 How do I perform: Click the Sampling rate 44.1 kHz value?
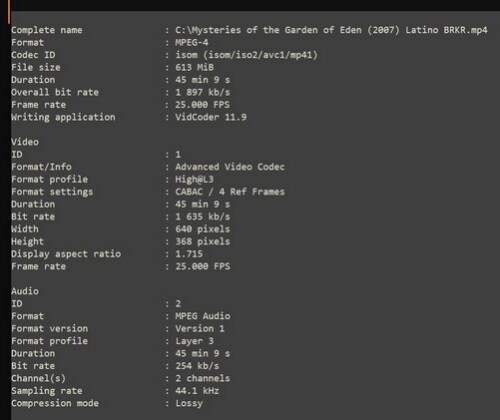coord(197,391)
